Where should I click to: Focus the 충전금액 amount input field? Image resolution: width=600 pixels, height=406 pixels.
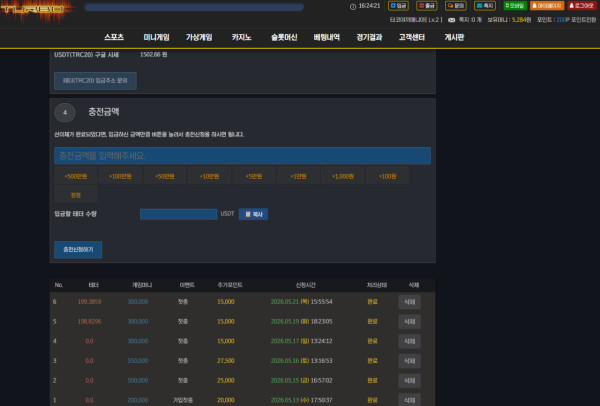tap(242, 156)
